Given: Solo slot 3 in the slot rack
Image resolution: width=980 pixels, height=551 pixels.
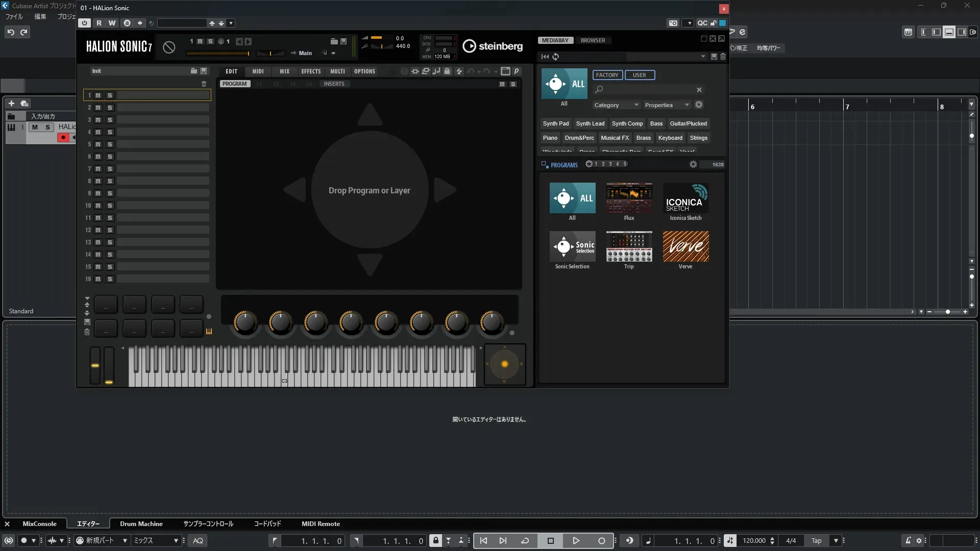Looking at the screenshot, I should click(x=110, y=120).
